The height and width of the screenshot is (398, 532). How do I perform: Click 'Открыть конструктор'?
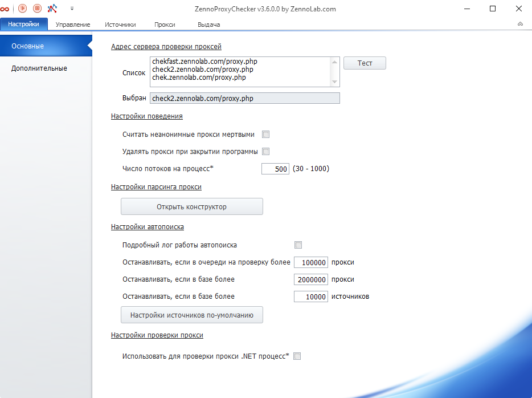(x=191, y=206)
